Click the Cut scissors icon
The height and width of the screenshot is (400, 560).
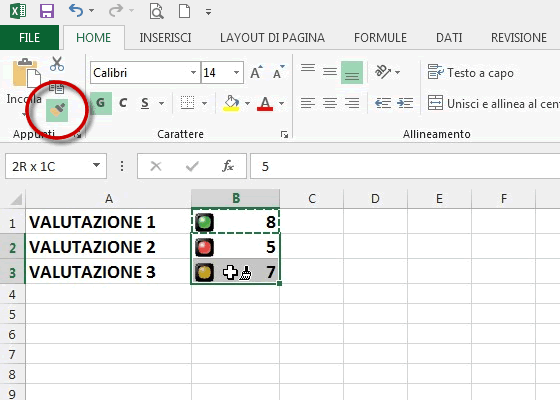(57, 64)
